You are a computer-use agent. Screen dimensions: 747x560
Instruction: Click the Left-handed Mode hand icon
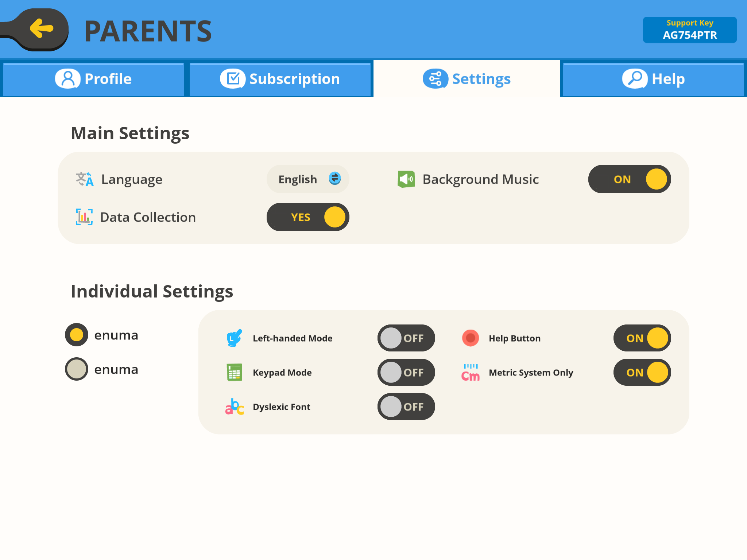tap(234, 338)
